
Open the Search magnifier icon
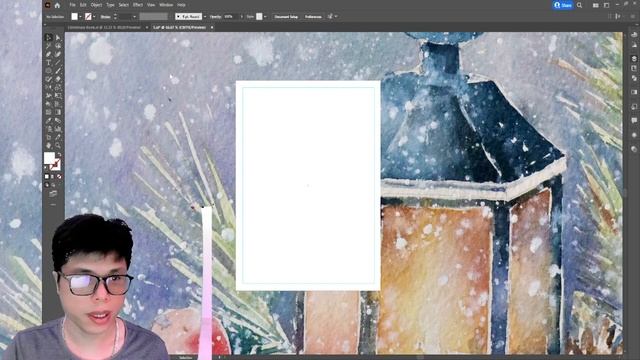[579, 5]
